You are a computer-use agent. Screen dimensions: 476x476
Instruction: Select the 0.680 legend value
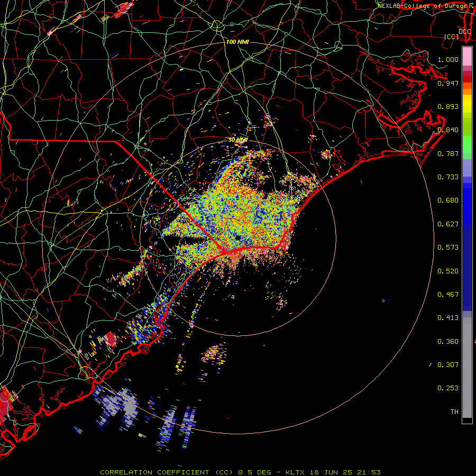(448, 200)
